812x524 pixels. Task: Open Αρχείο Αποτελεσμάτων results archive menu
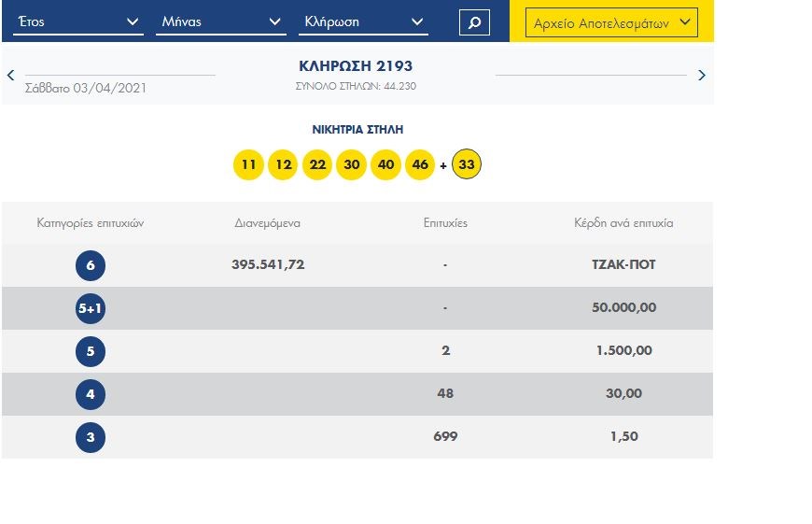(611, 22)
